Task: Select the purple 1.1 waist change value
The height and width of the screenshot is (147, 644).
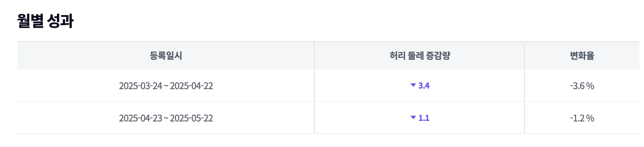Action: click(x=424, y=118)
